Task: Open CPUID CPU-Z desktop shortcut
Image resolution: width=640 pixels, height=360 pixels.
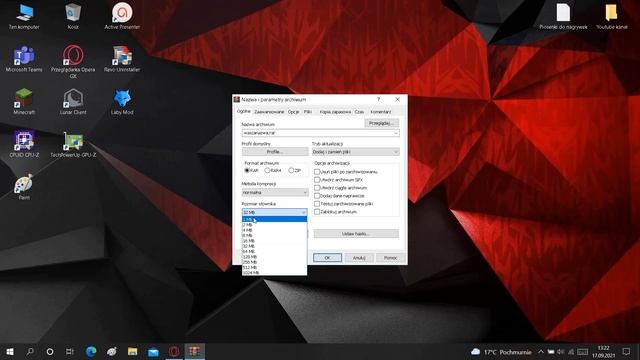Action: [24, 144]
